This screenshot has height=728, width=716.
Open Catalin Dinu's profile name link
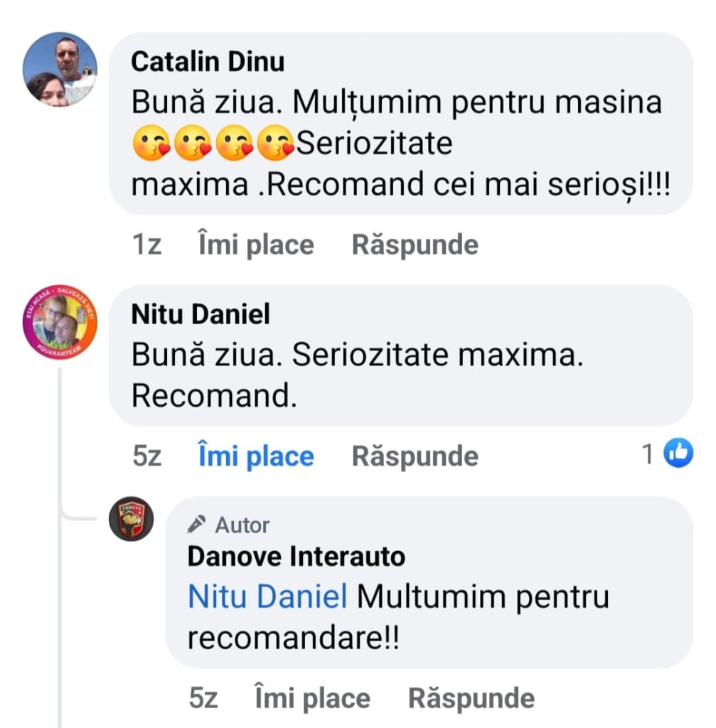[208, 62]
